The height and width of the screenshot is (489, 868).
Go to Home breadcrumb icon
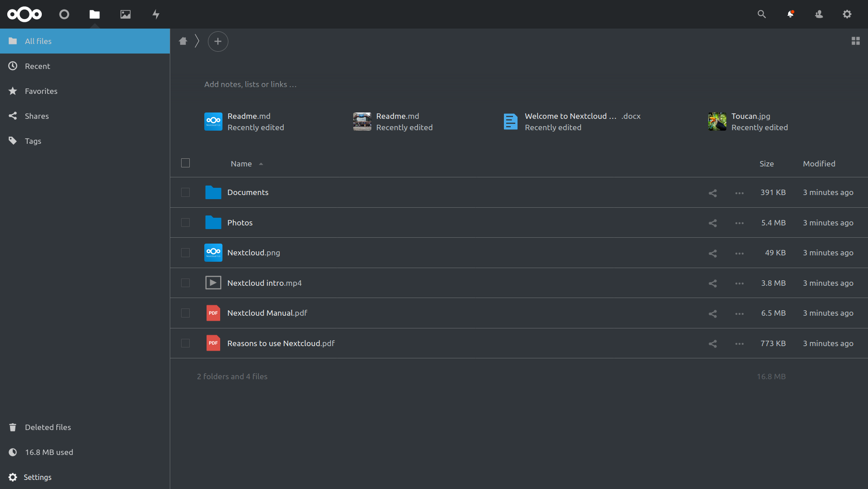tap(183, 41)
